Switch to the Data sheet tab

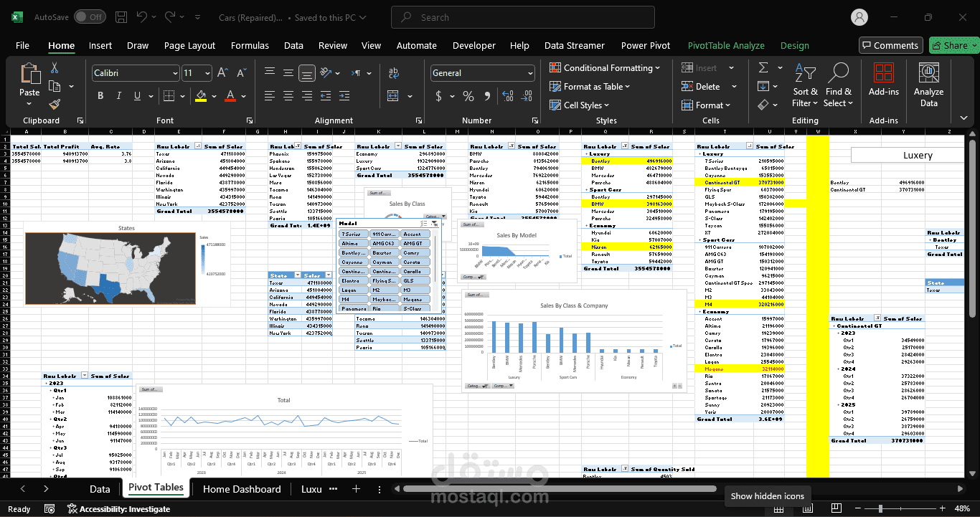pos(100,489)
